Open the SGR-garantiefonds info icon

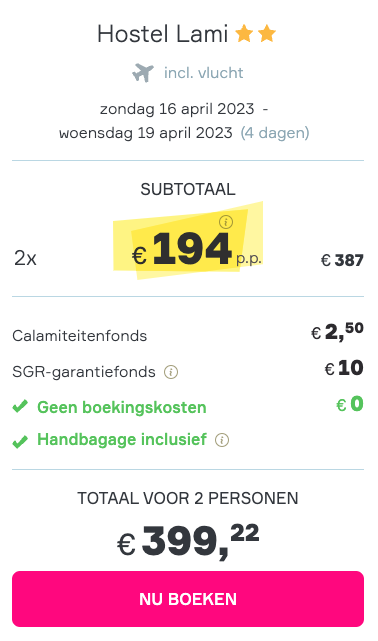pos(171,372)
